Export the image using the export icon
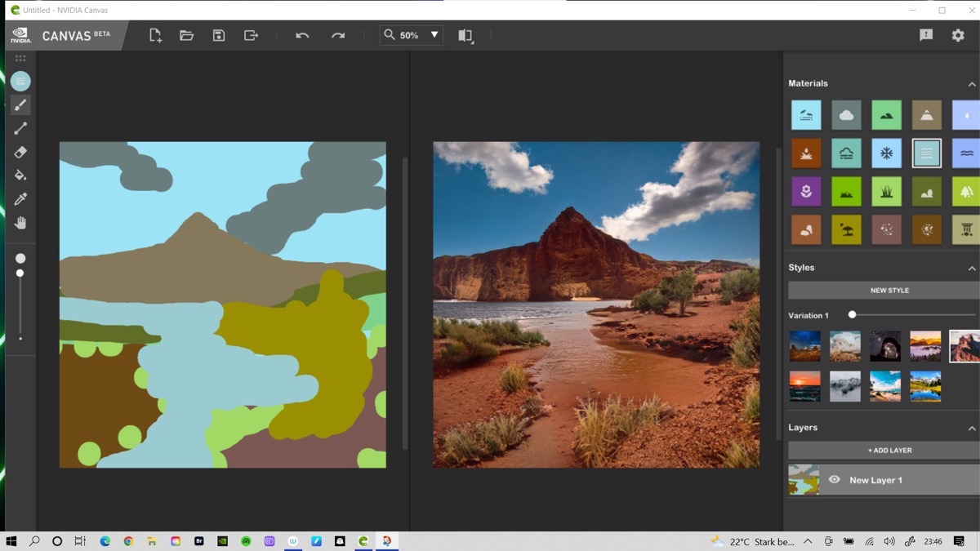The width and height of the screenshot is (980, 551). [251, 36]
